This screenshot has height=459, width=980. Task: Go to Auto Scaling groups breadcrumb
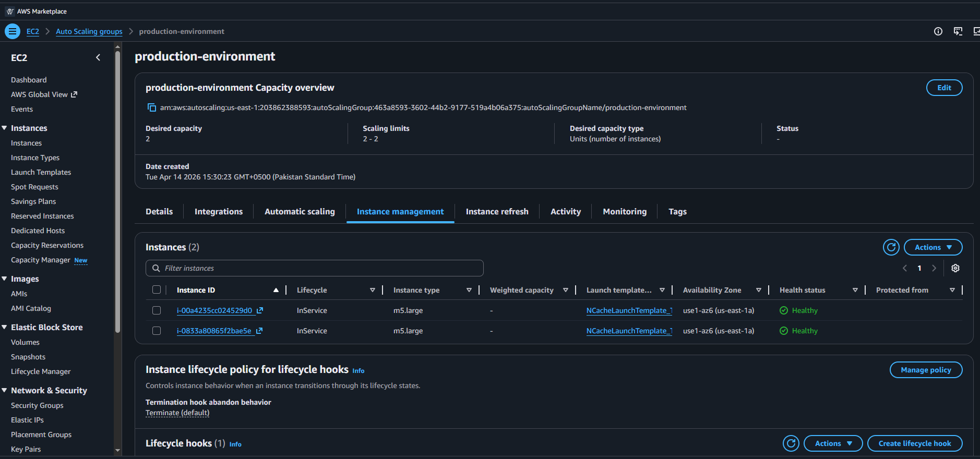pos(89,31)
